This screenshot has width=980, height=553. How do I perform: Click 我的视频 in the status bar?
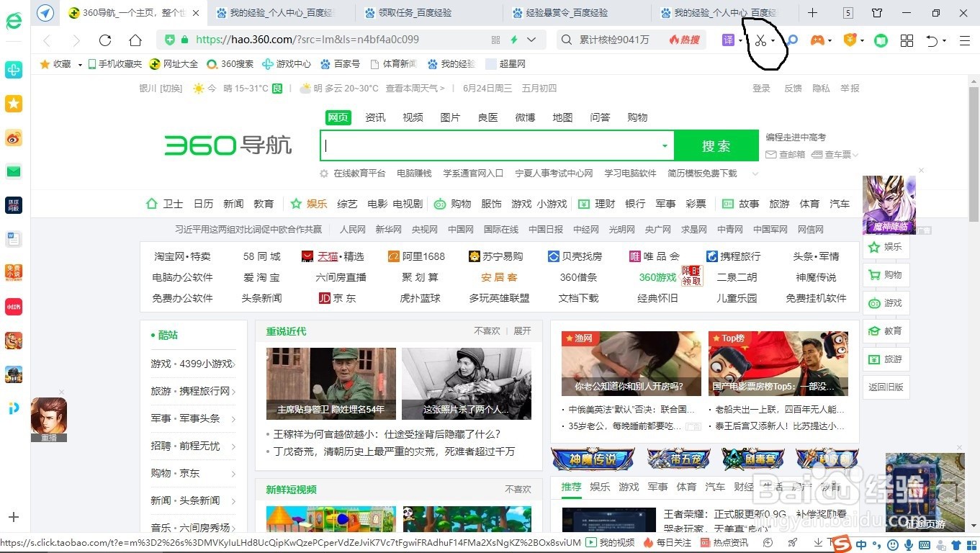coord(611,543)
